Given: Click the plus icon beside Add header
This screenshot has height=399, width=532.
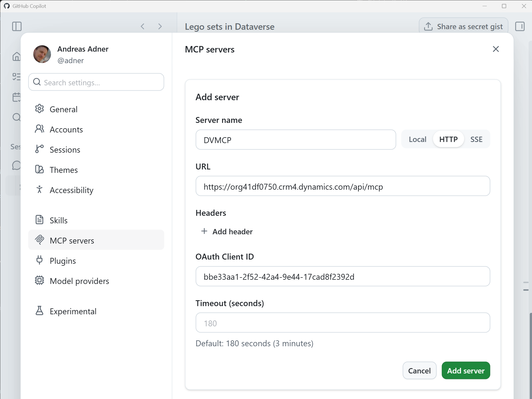Looking at the screenshot, I should point(204,231).
